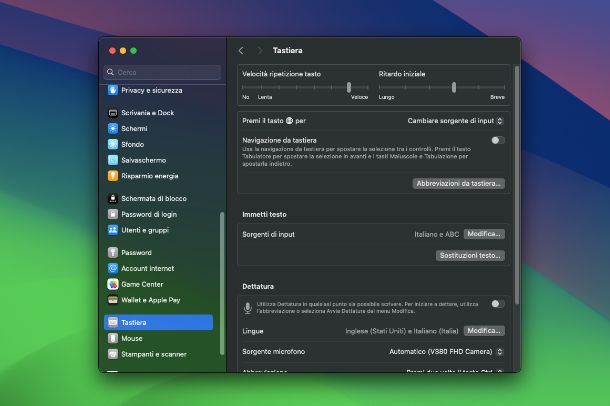Select the Game Center icon
This screenshot has width=610, height=406.
point(113,284)
